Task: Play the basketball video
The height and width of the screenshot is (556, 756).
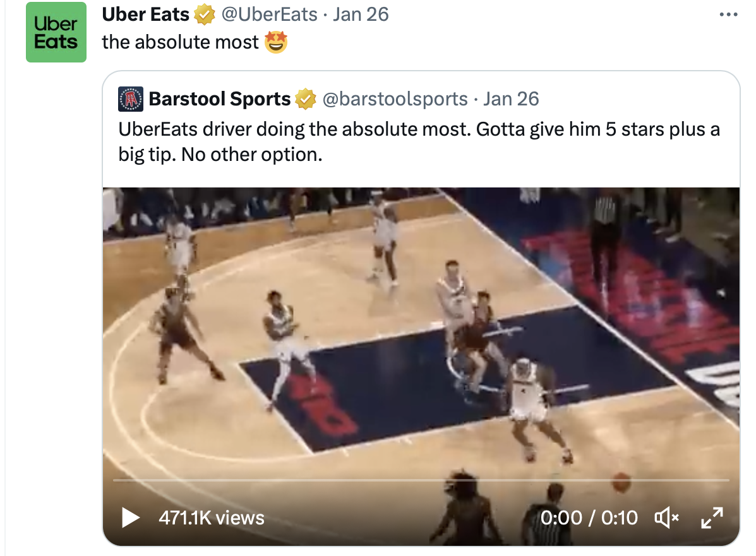Action: pyautogui.click(x=130, y=518)
